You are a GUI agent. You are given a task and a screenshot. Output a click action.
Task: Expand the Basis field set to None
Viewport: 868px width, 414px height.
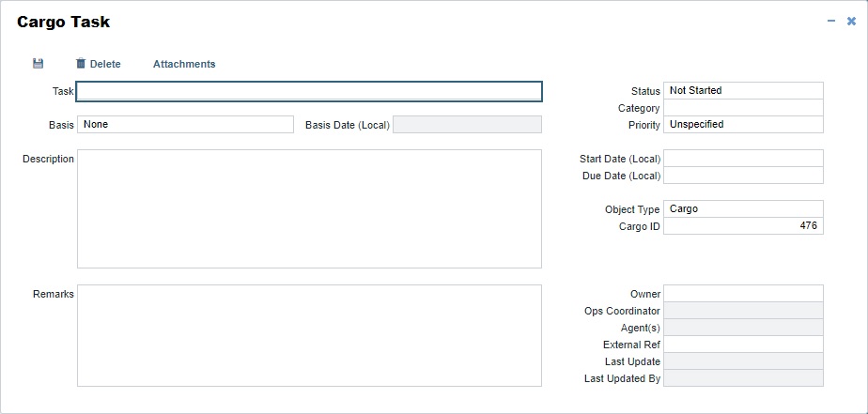tap(185, 125)
